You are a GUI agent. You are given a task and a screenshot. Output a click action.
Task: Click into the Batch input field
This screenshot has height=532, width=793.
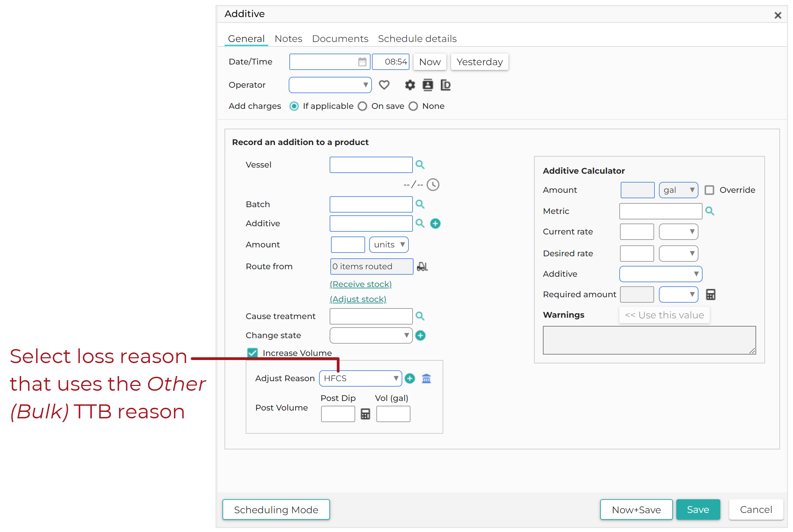[371, 204]
